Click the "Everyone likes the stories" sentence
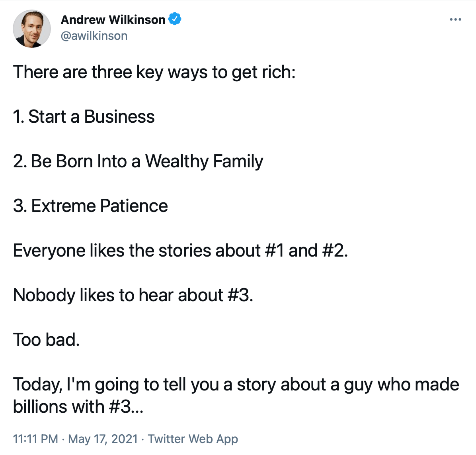476x455 pixels. (180, 251)
